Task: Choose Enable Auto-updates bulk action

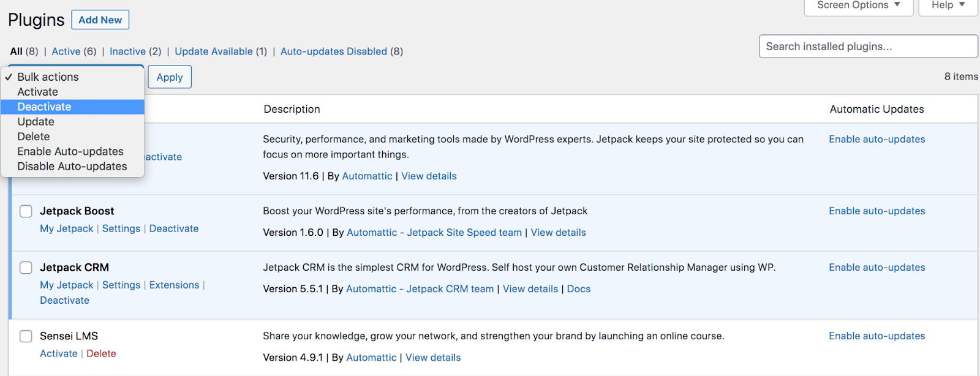Action: [72, 151]
